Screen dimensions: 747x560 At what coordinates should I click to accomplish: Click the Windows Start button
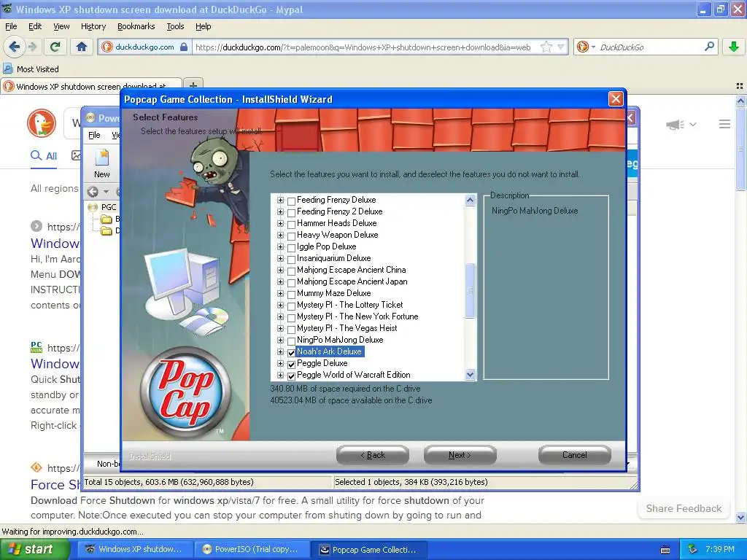pyautogui.click(x=34, y=549)
